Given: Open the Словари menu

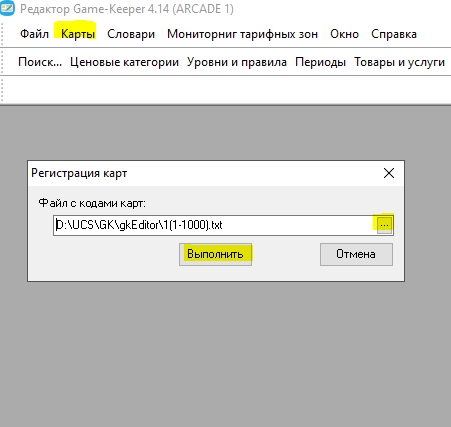Looking at the screenshot, I should pos(131,34).
